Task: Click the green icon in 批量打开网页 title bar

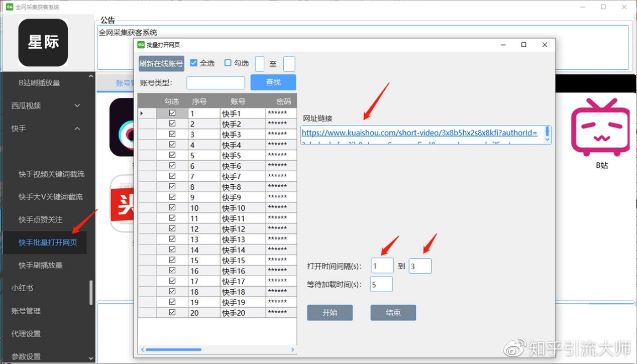Action: click(141, 45)
